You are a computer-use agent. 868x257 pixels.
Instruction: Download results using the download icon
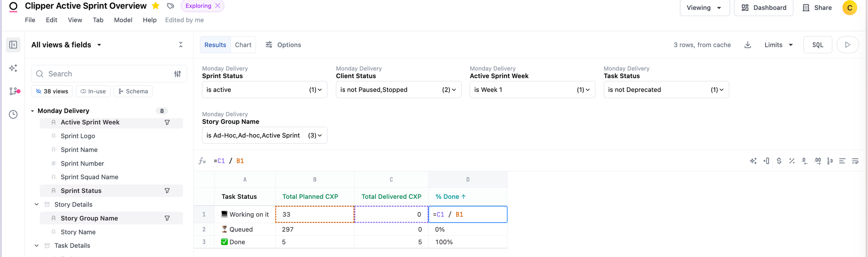tap(748, 45)
